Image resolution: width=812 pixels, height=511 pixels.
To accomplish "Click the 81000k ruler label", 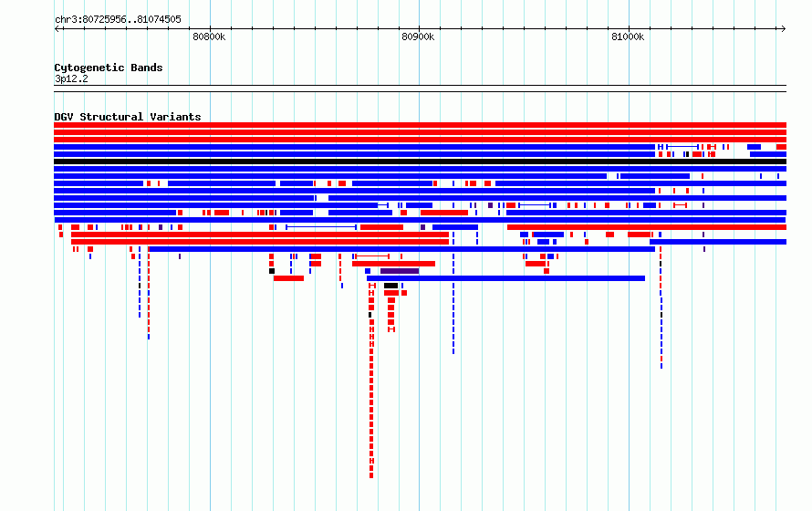I will click(628, 36).
